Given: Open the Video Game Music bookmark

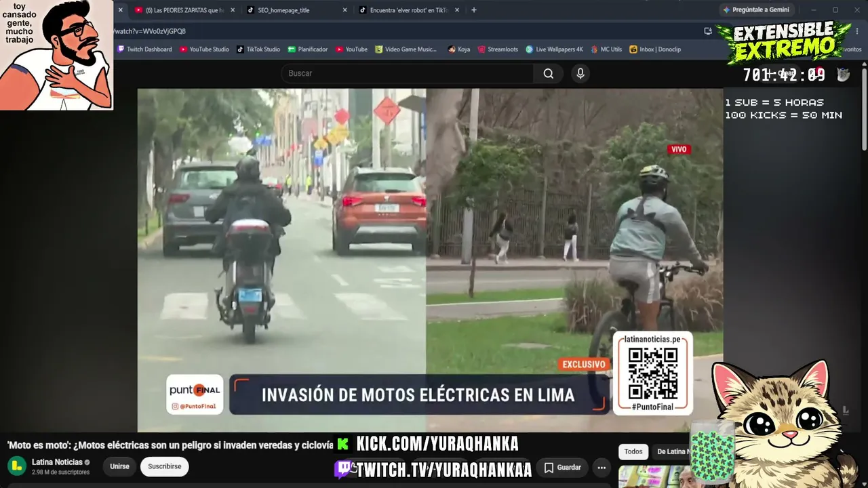Looking at the screenshot, I should [406, 49].
